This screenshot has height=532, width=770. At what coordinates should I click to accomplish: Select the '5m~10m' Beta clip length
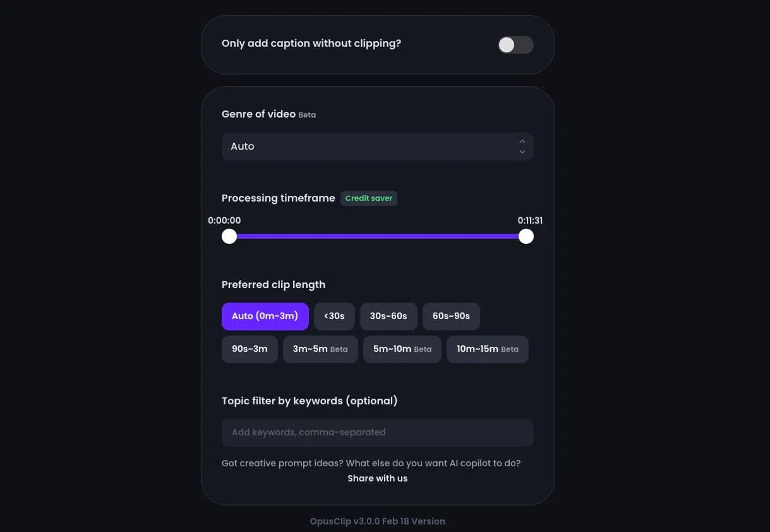[x=402, y=349]
